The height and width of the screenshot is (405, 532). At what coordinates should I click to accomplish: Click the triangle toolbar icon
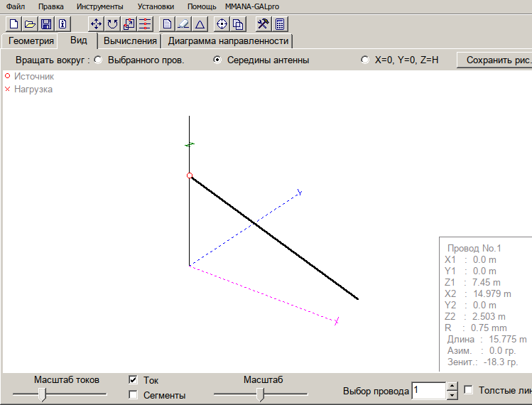point(200,23)
